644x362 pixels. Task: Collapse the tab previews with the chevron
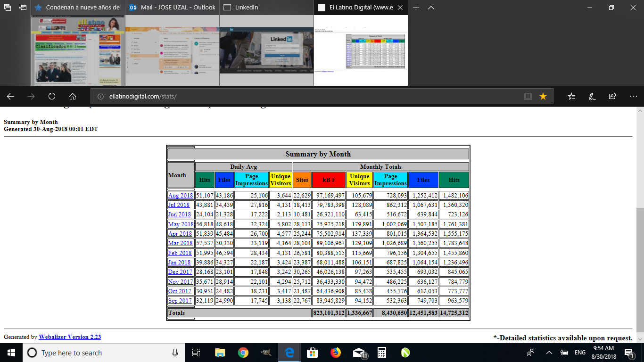(x=431, y=8)
